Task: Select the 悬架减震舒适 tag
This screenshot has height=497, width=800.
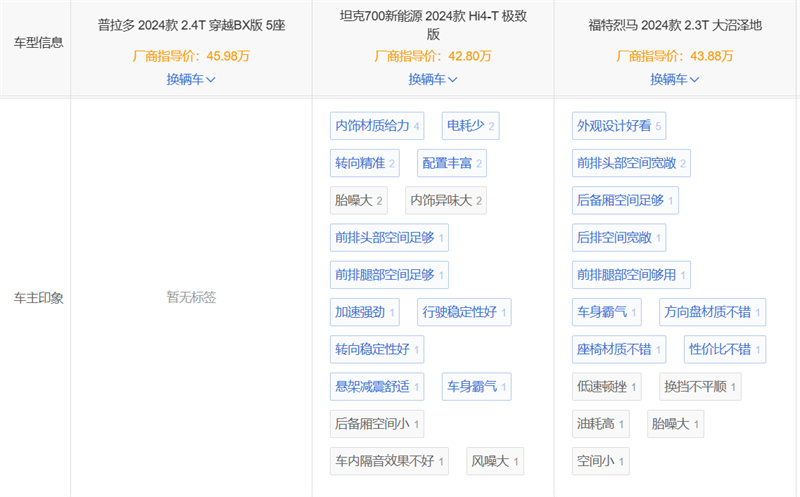Action: pyautogui.click(x=377, y=386)
